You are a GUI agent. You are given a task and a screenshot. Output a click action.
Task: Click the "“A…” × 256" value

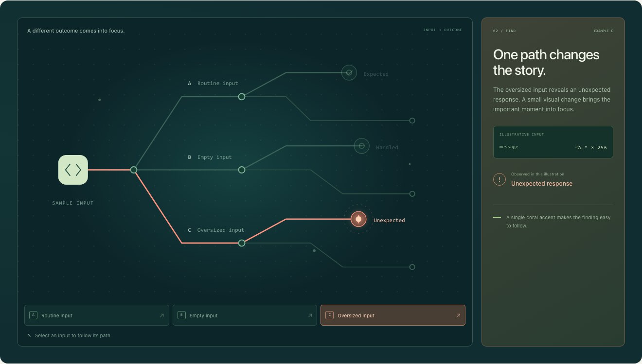pos(591,147)
